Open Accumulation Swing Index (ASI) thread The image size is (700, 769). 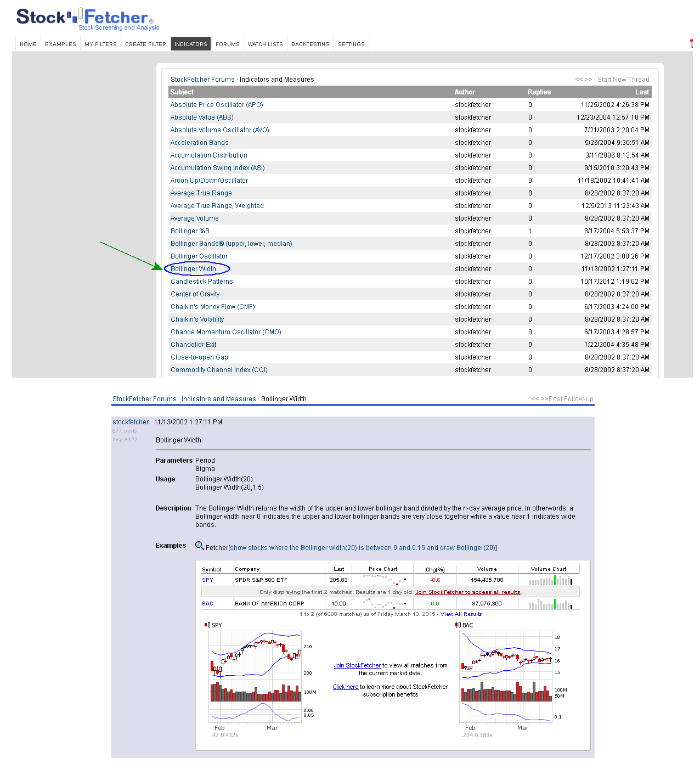click(217, 168)
